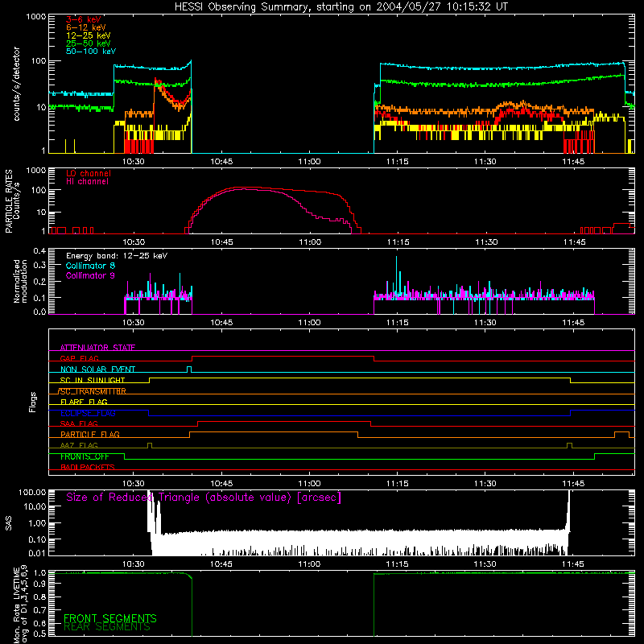Click the FRONT SEGMENTS legend label
644x644 pixels.
(x=110, y=618)
